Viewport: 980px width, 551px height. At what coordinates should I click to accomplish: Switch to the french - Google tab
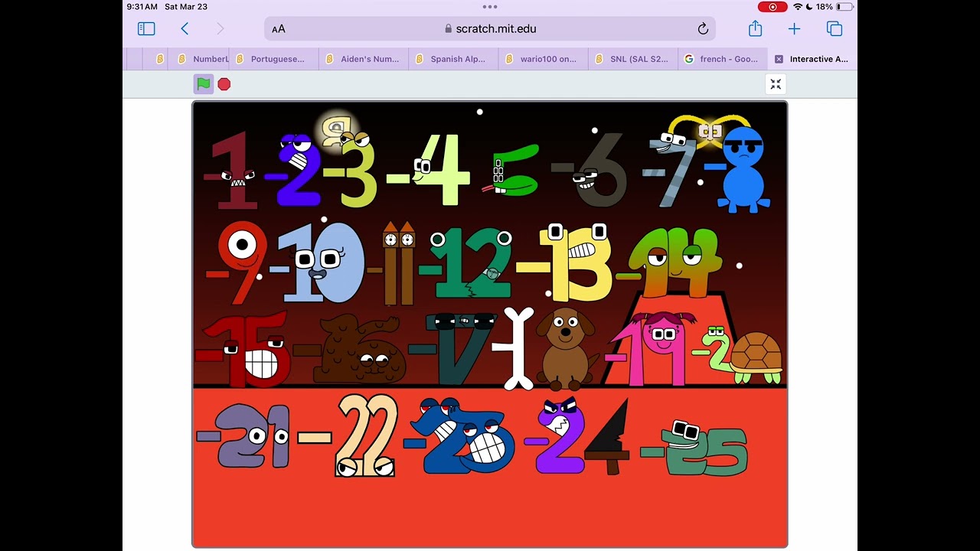coord(722,59)
